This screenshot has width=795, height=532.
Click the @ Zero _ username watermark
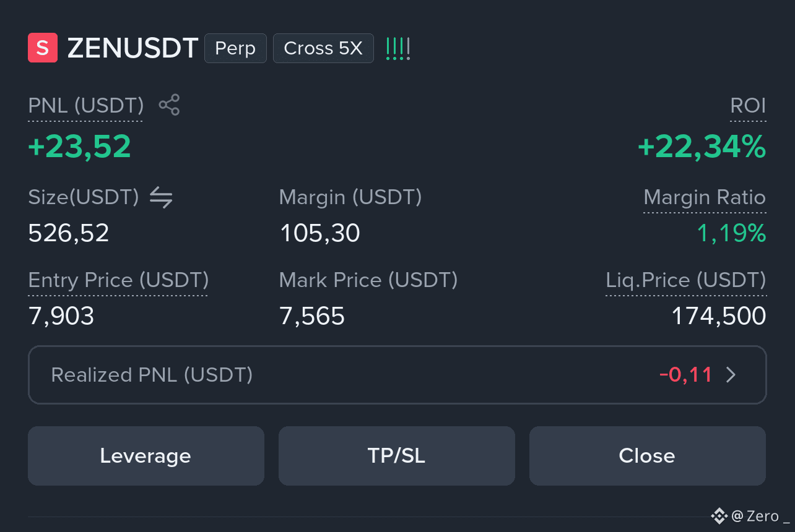[760, 516]
